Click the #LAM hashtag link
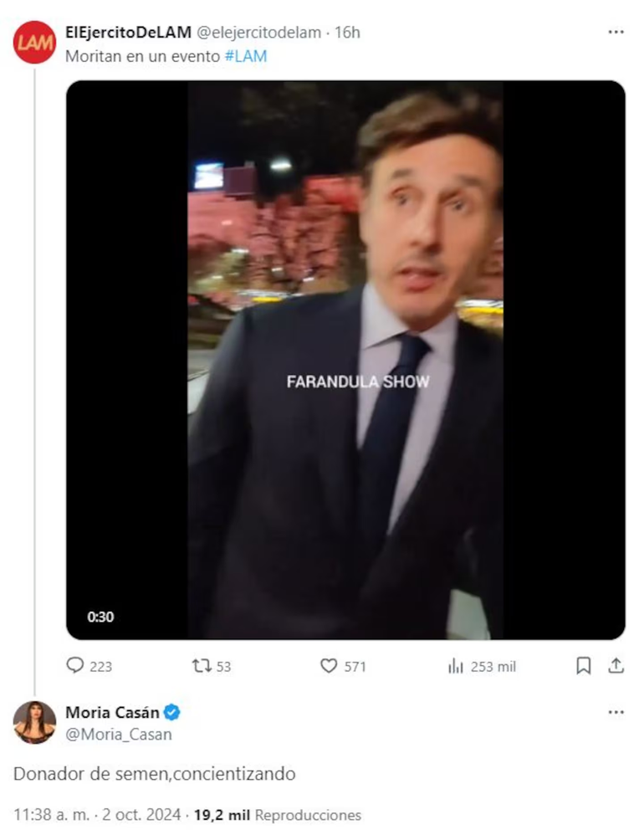644x830 pixels. (246, 55)
